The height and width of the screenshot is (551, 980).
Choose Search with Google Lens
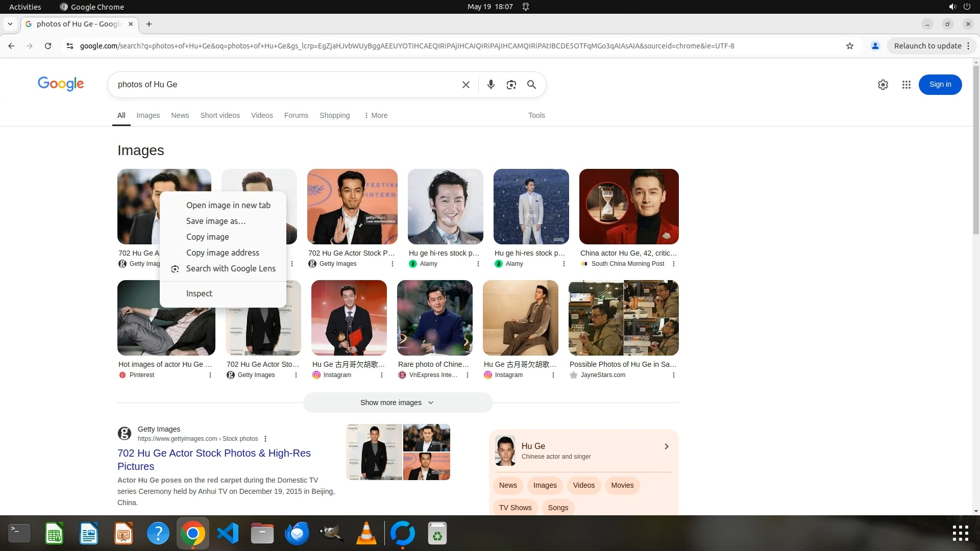pos(230,268)
